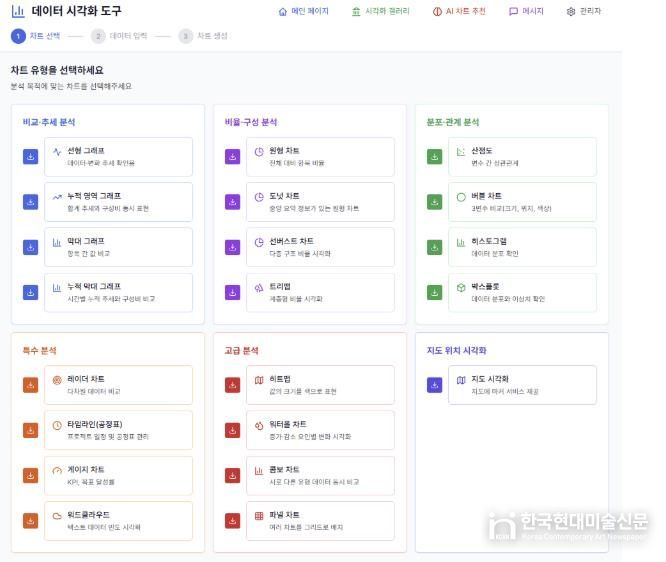Click the download icon next to 트리맵
Image resolution: width=666 pixels, height=562 pixels.
pos(232,292)
